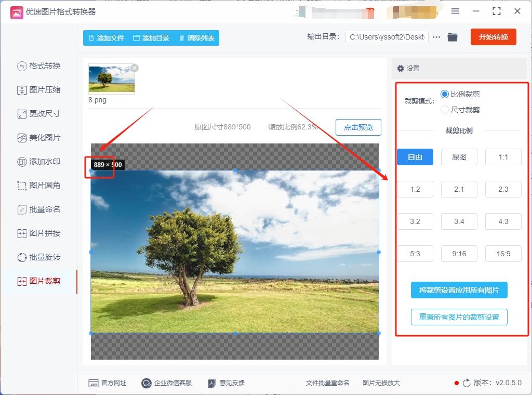Click the 点击预览 button
Image resolution: width=532 pixels, height=395 pixels.
(358, 127)
